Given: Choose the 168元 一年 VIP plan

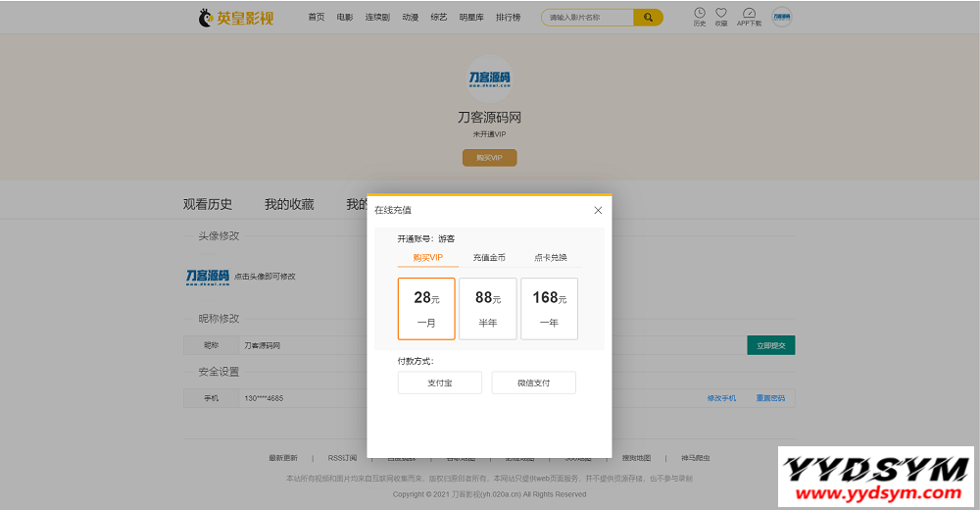Looking at the screenshot, I should point(549,308).
